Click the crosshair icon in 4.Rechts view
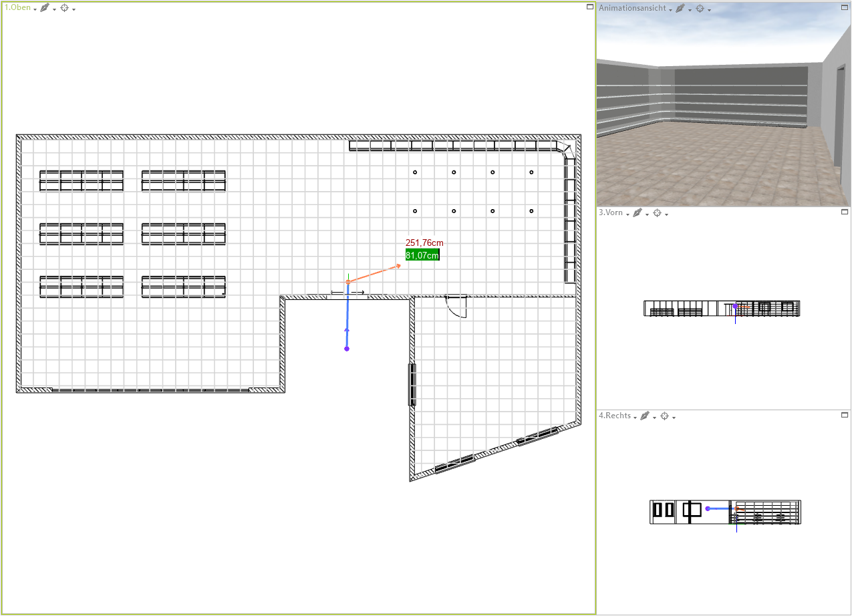Image resolution: width=852 pixels, height=616 pixels. click(664, 416)
